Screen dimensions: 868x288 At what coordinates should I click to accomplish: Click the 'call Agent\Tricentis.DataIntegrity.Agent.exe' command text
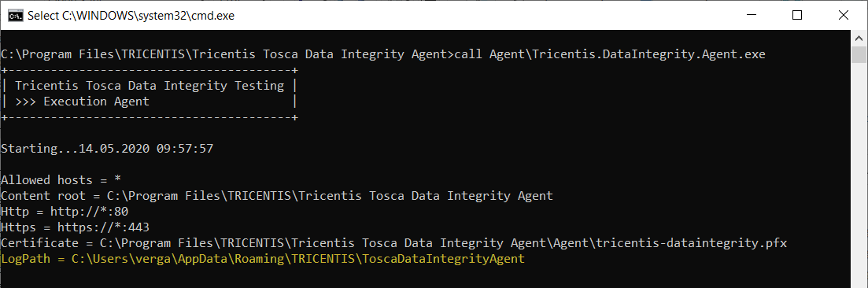coord(609,54)
